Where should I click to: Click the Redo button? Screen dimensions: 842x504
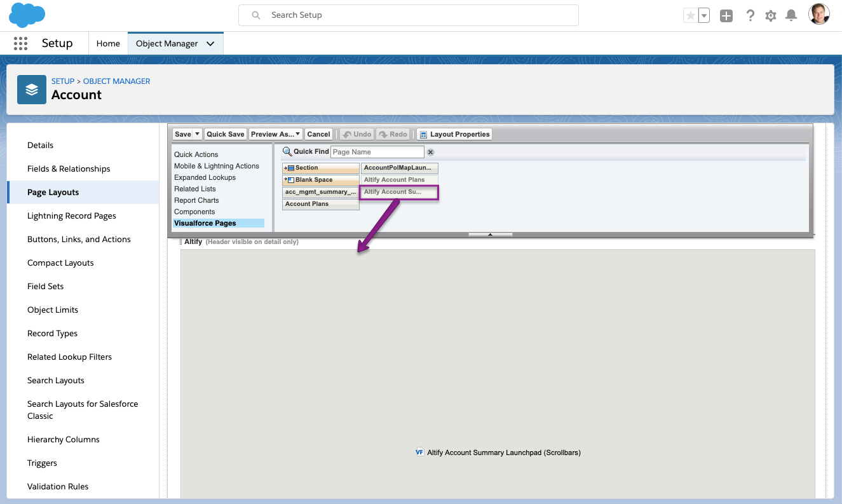tap(393, 134)
